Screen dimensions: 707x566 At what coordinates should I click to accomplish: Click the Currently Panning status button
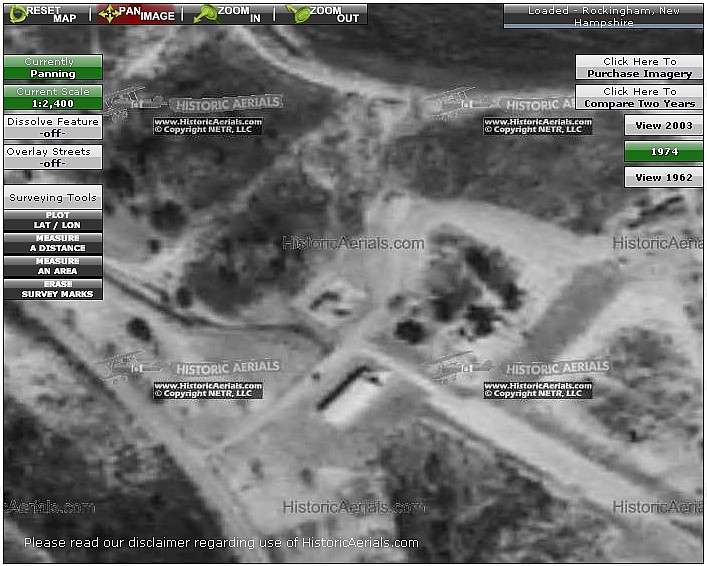click(x=53, y=68)
